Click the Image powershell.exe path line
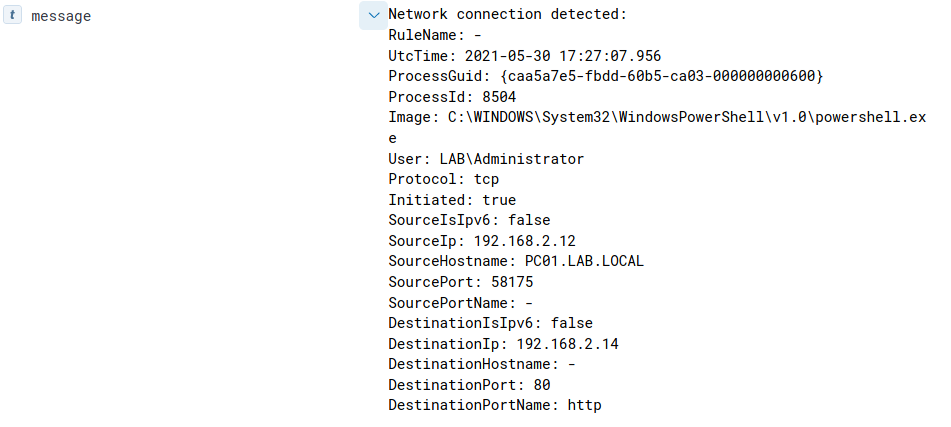Viewport: 951px width, 427px height. (x=656, y=118)
